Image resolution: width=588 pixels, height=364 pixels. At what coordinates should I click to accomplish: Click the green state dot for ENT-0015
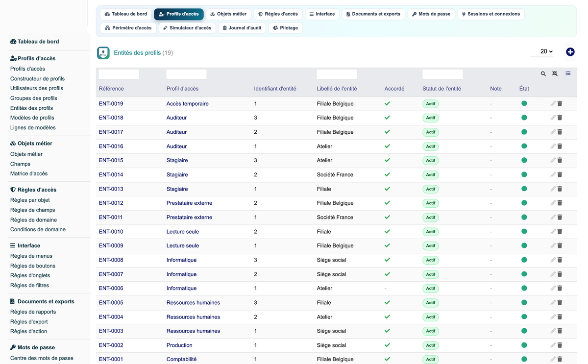pyautogui.click(x=524, y=160)
